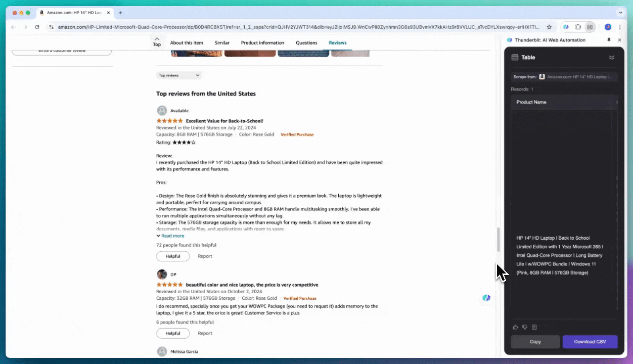Click the first review image thumbnail

(x=196, y=53)
